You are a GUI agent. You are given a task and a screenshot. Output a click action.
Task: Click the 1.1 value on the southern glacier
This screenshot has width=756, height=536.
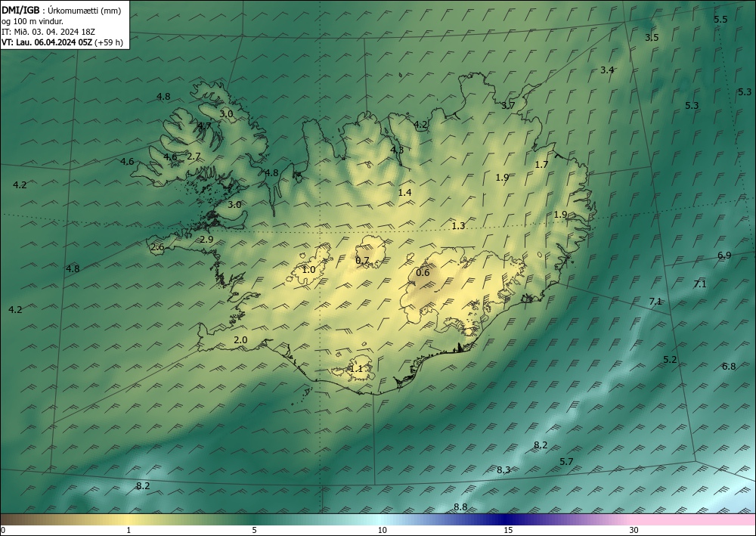click(356, 369)
